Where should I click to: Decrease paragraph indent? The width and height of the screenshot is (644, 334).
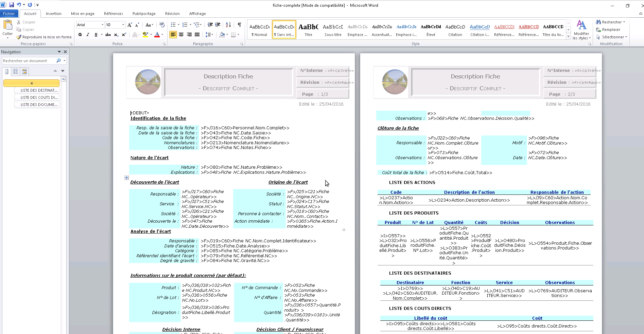210,25
